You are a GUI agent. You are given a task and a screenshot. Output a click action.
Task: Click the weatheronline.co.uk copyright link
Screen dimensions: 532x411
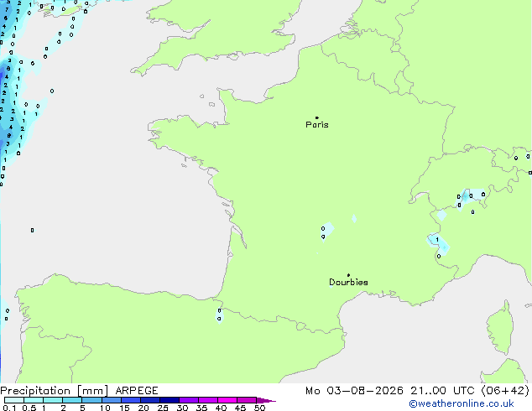click(462, 403)
